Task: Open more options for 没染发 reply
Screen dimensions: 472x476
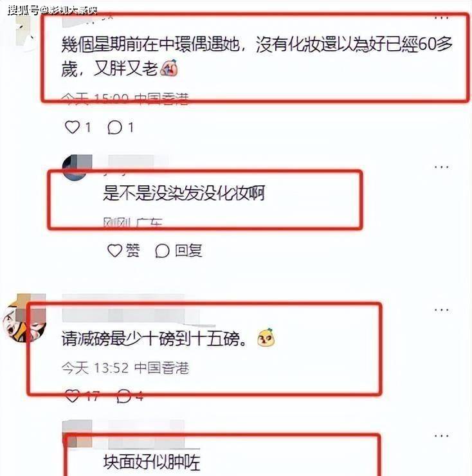Action: coord(441,167)
